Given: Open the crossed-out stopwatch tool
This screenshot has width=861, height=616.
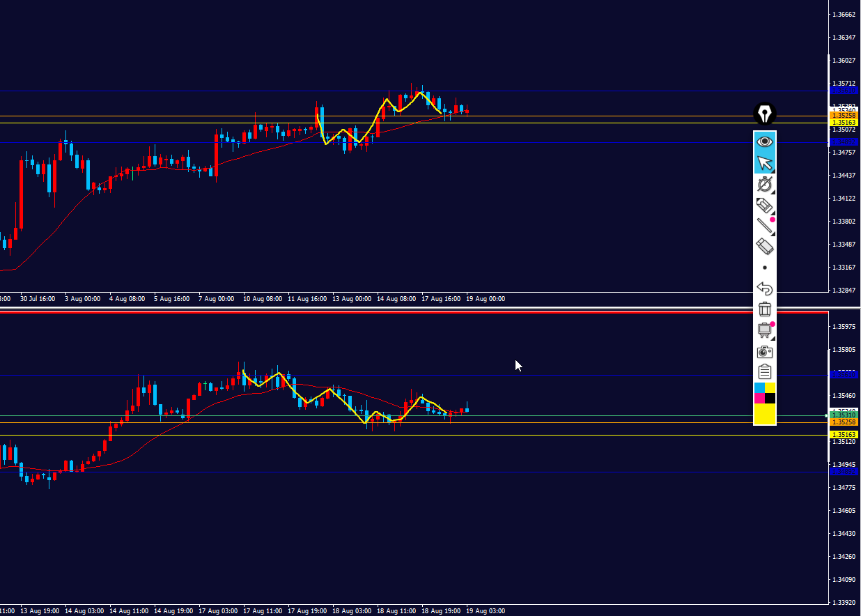Looking at the screenshot, I should point(765,184).
